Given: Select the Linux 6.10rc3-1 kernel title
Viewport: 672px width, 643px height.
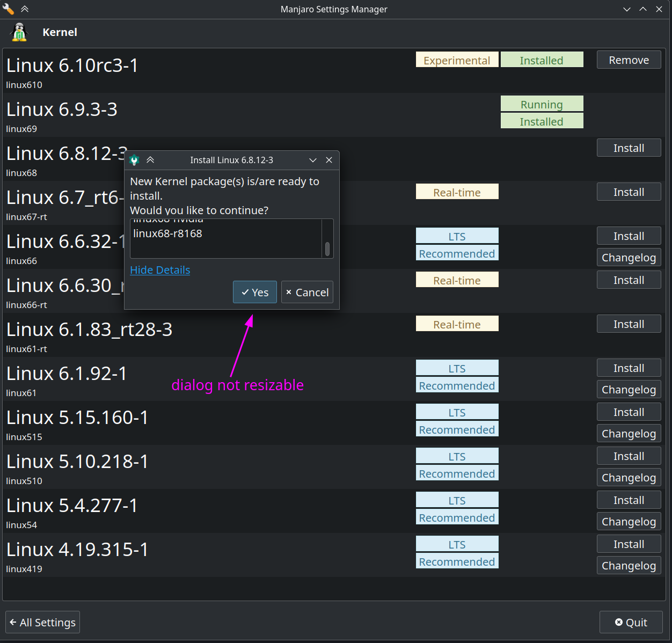Looking at the screenshot, I should coord(72,65).
